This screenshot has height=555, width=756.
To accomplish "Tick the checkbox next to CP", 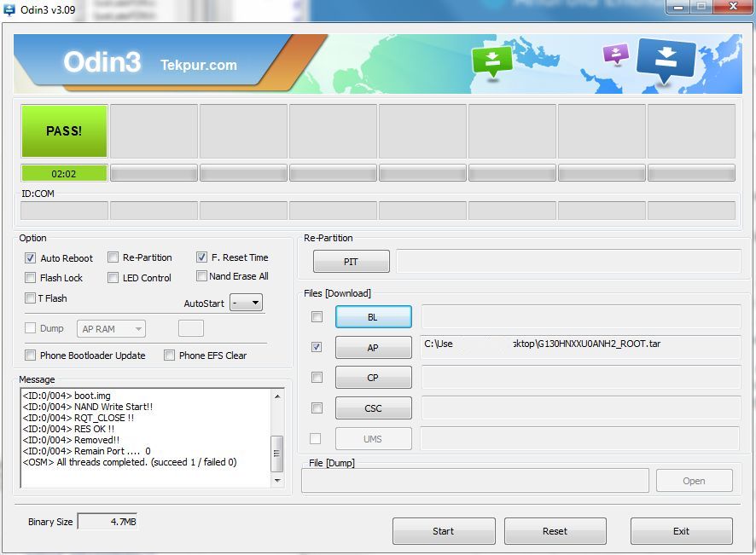I will click(x=317, y=377).
